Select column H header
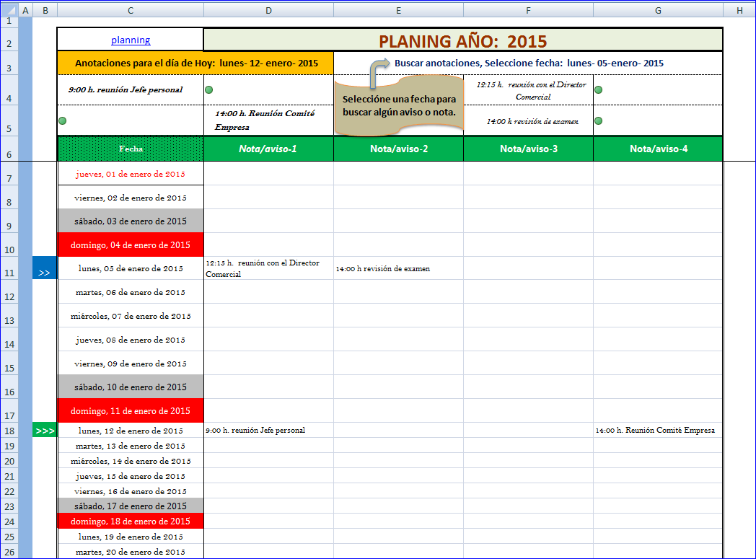 point(739,10)
